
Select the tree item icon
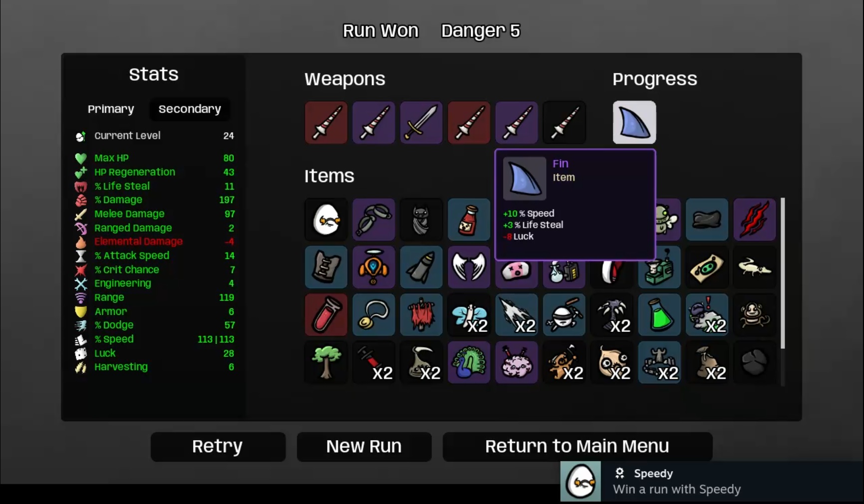pos(326,362)
